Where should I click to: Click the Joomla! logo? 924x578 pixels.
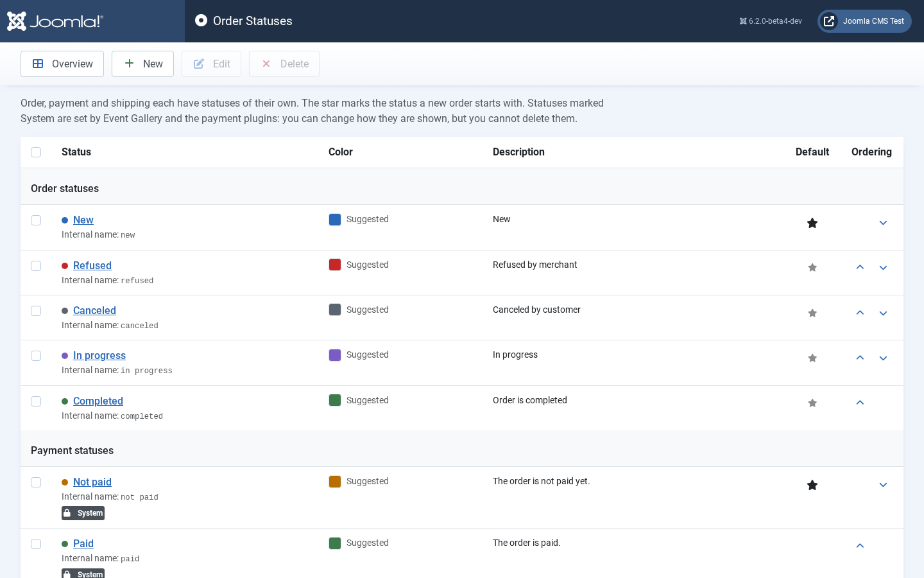pyautogui.click(x=55, y=21)
